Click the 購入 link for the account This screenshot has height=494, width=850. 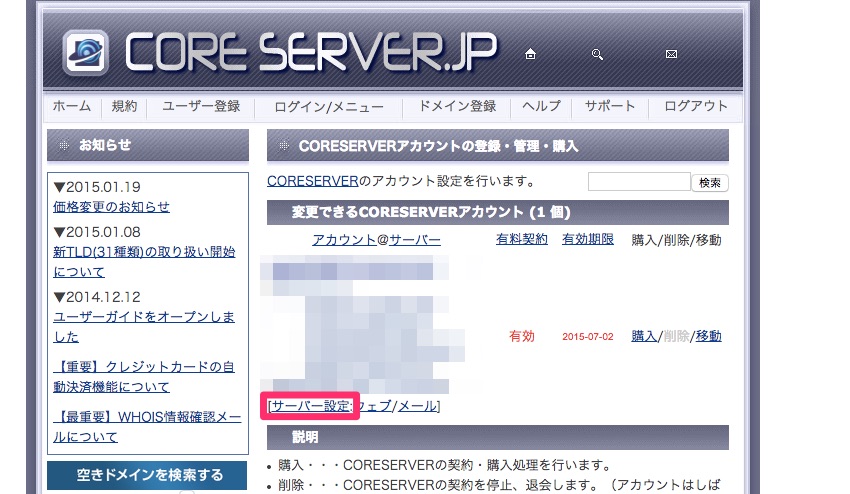click(644, 336)
